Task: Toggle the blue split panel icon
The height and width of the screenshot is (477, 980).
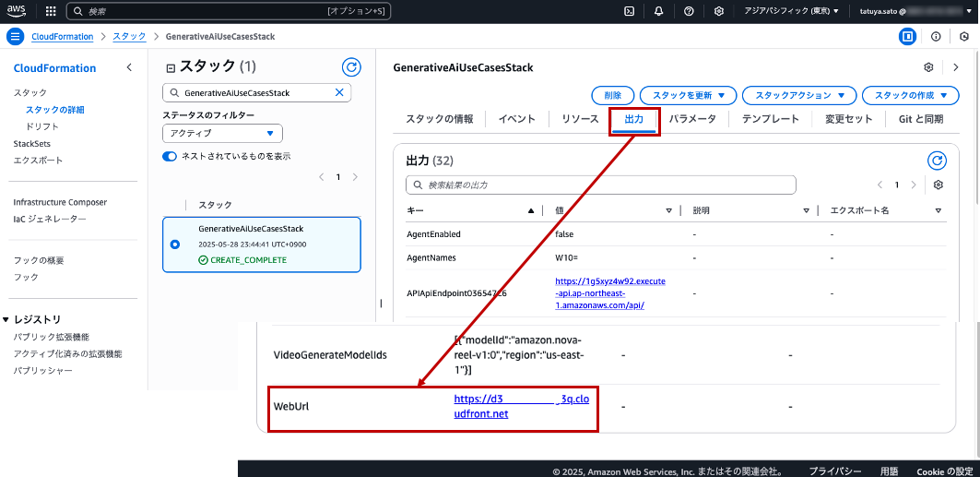Action: (907, 37)
